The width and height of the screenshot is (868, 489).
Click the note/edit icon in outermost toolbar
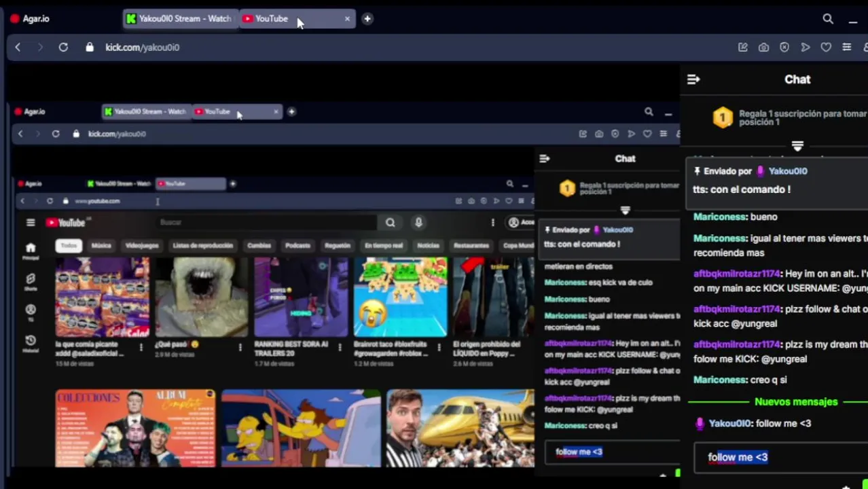click(742, 48)
